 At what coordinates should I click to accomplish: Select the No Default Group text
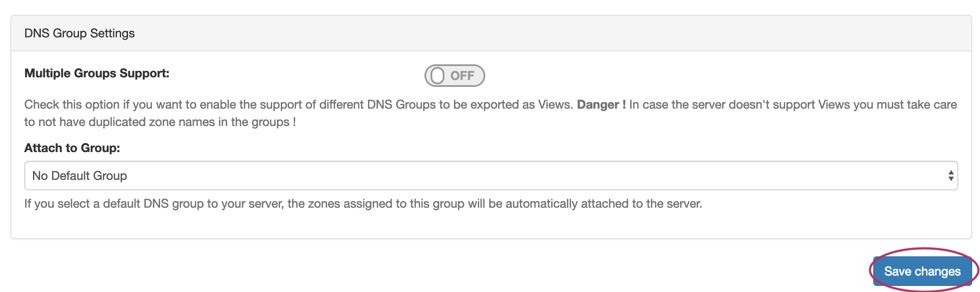79,176
